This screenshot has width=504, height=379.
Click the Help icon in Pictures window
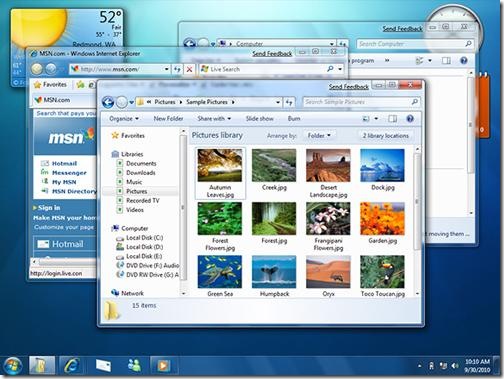click(410, 119)
